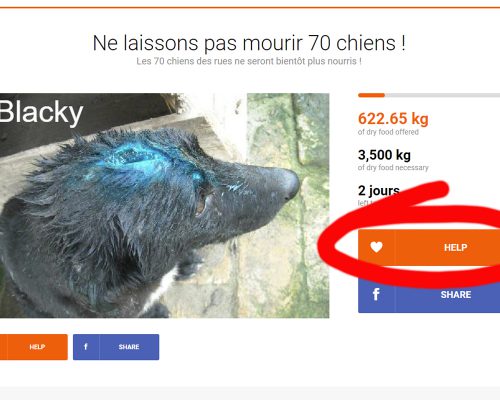Viewport: 500px width, 400px height.
Task: Click the "3,500 kg" necessary amount
Action: pyautogui.click(x=384, y=155)
